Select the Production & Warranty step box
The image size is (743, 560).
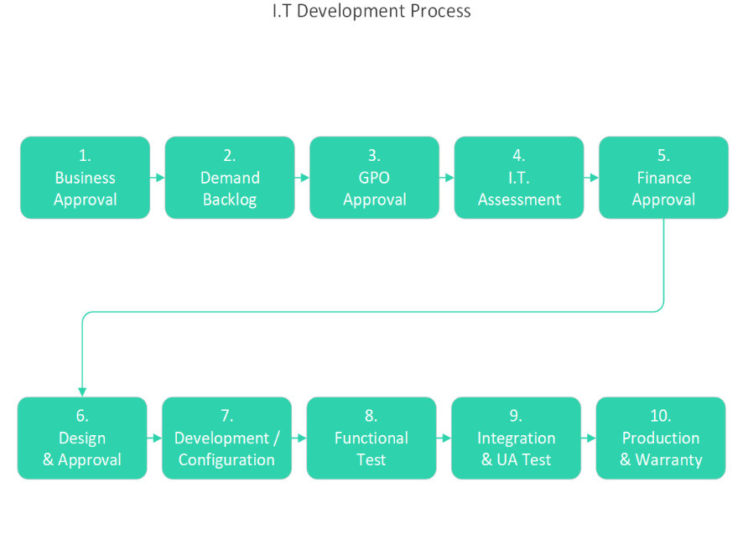[x=661, y=438]
